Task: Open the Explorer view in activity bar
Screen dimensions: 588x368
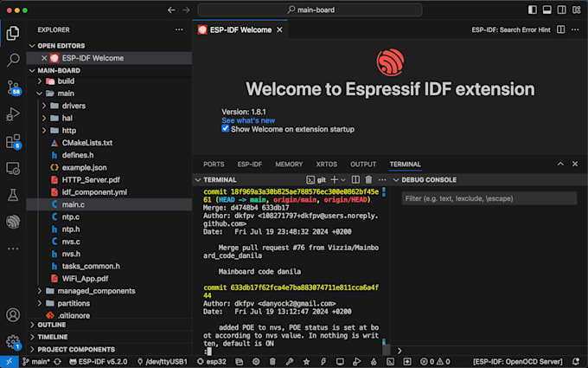Action: 13,33
